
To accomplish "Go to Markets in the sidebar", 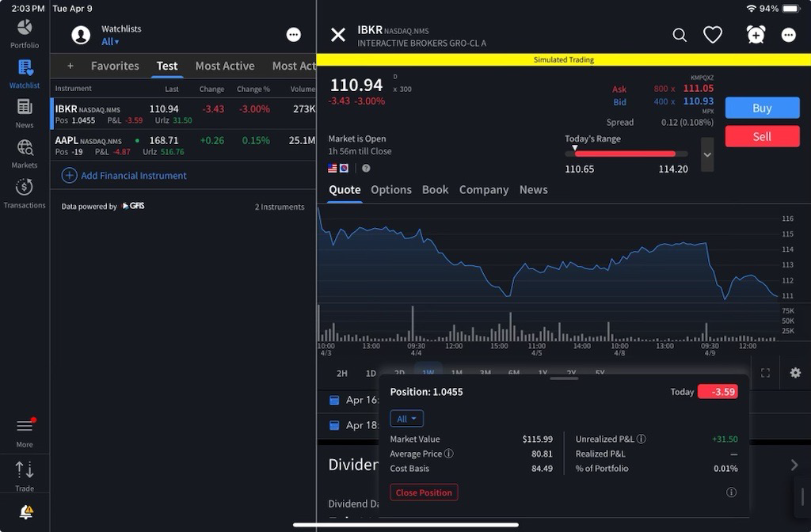I will pos(25,153).
